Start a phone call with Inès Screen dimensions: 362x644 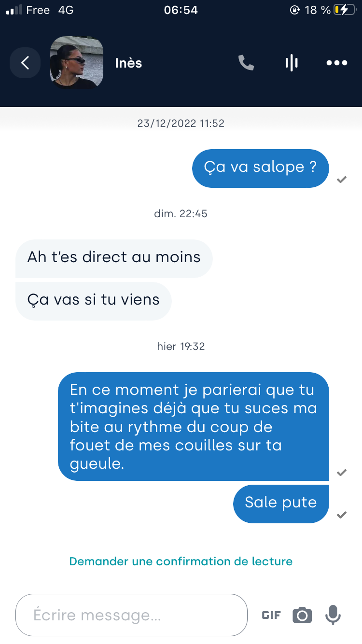pyautogui.click(x=246, y=63)
